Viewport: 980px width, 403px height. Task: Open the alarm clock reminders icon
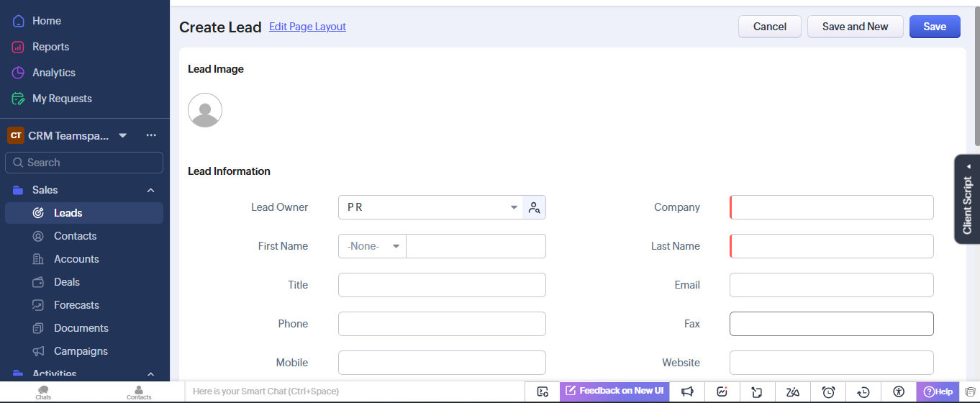coord(828,391)
